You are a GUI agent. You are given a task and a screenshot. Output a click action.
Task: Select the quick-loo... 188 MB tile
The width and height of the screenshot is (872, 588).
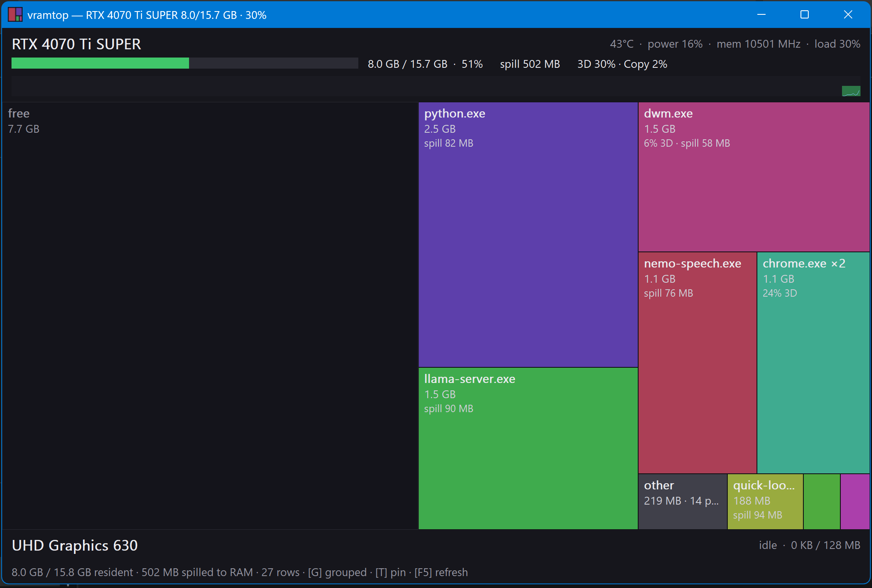coord(765,502)
